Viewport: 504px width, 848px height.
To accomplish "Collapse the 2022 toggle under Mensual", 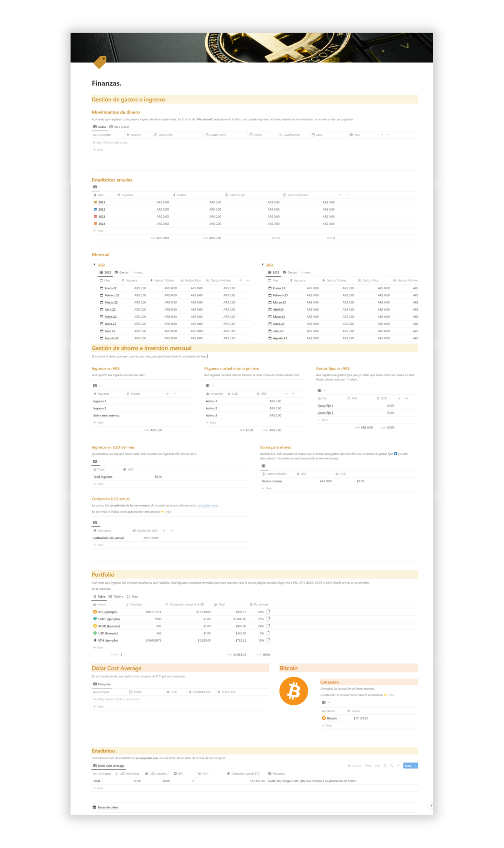I will point(94,264).
